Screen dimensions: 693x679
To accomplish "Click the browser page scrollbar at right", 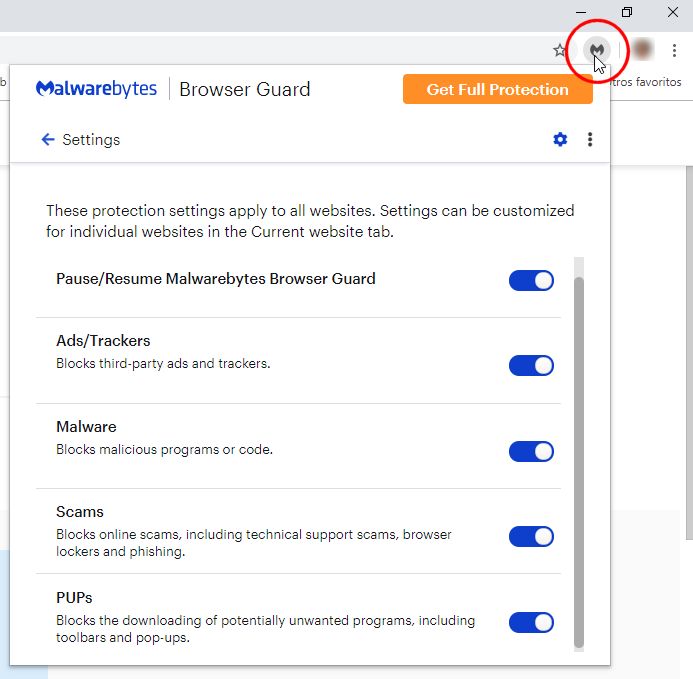I will (x=689, y=352).
